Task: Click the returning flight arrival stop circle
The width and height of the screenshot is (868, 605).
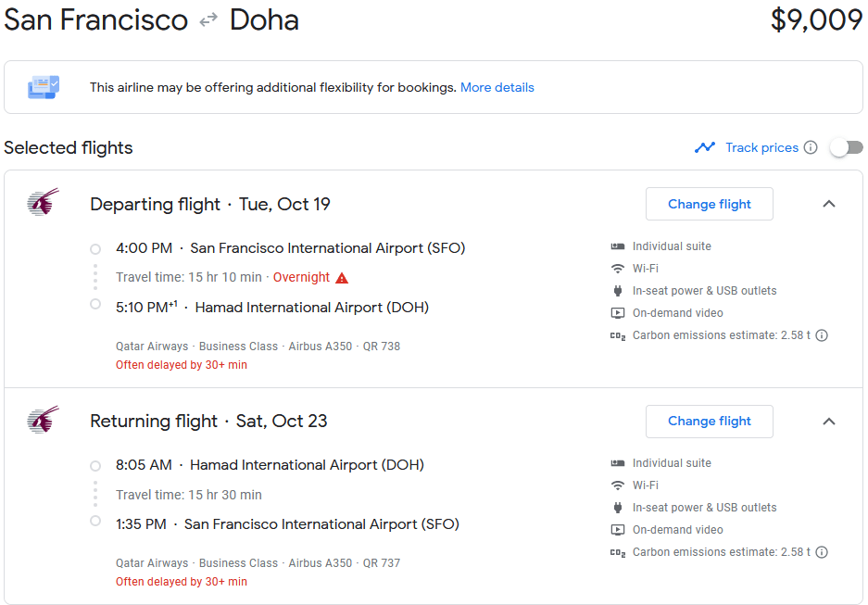Action: click(x=94, y=522)
